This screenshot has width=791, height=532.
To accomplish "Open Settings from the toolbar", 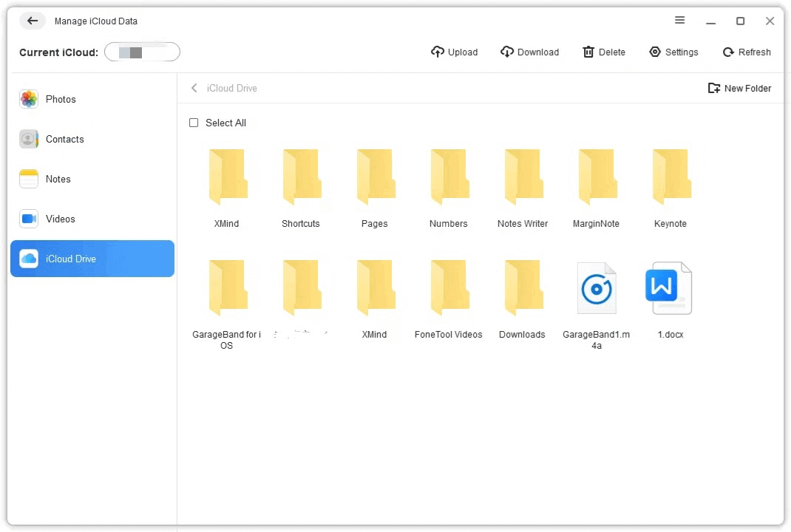I will tap(673, 52).
